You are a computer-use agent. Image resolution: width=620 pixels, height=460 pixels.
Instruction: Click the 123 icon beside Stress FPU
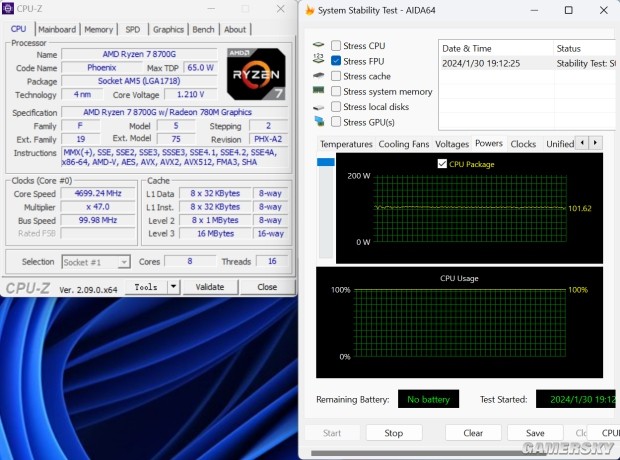(x=318, y=59)
